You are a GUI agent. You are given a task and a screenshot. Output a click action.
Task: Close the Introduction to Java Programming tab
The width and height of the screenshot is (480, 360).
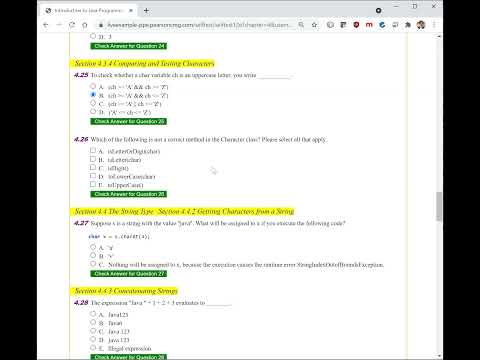click(x=131, y=10)
